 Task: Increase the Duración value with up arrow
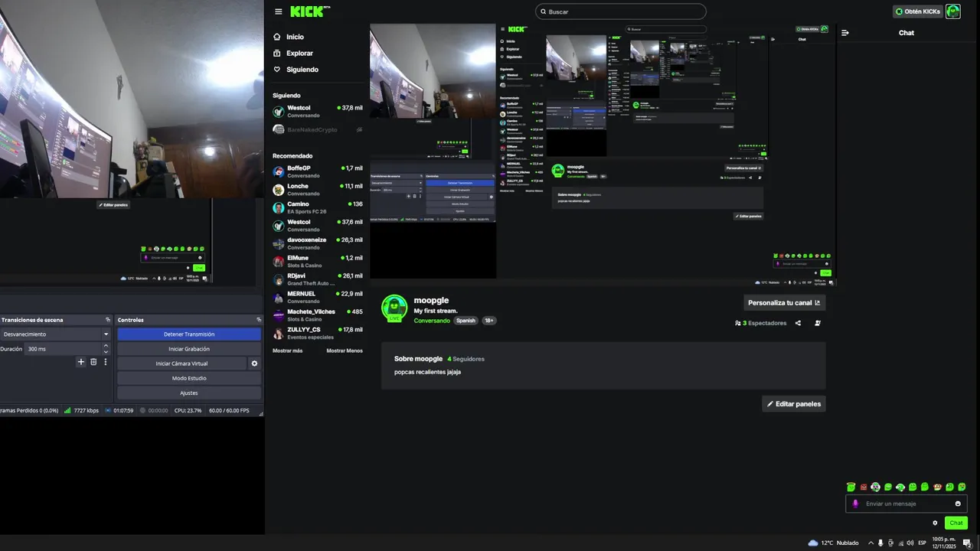[106, 346]
